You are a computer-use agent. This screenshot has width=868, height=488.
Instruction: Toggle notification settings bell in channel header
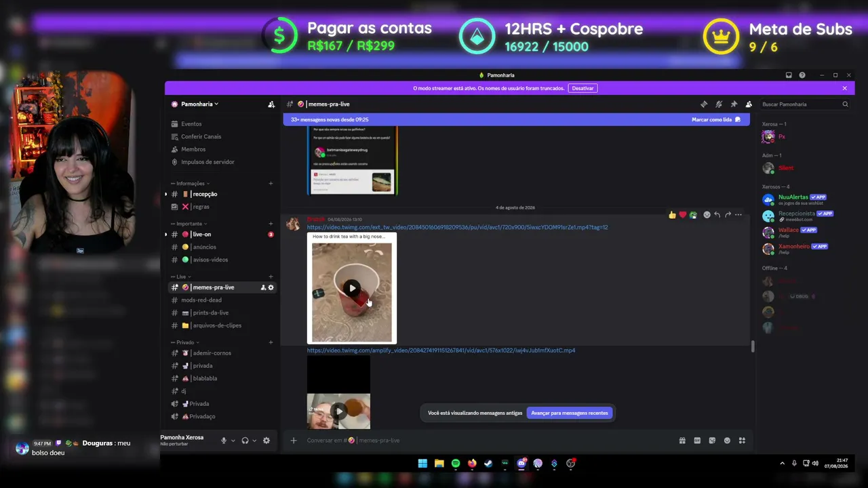click(x=719, y=104)
